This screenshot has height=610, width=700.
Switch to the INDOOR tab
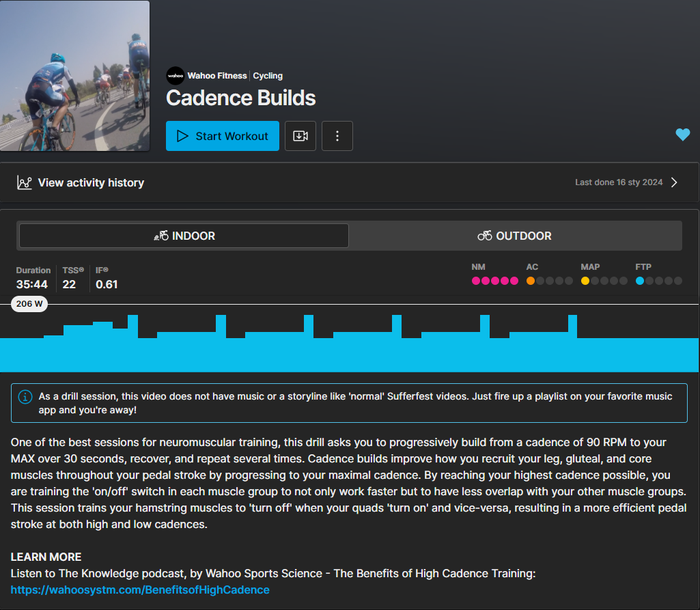[184, 236]
